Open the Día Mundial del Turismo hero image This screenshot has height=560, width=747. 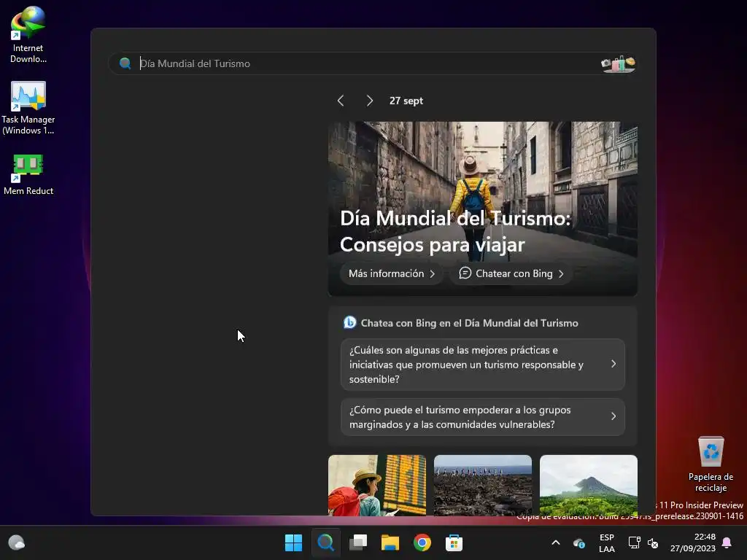click(483, 209)
